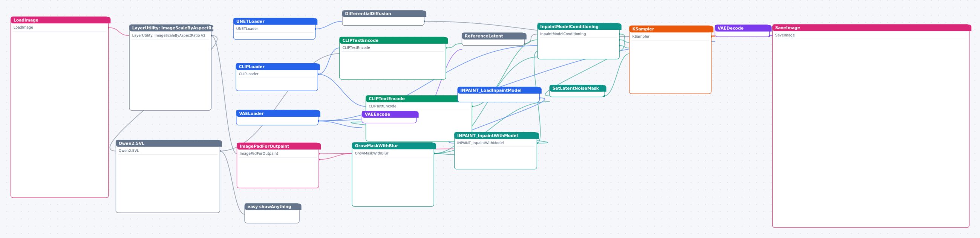Select the ReferenceLatent node header
The width and height of the screenshot is (980, 238).
click(x=494, y=36)
